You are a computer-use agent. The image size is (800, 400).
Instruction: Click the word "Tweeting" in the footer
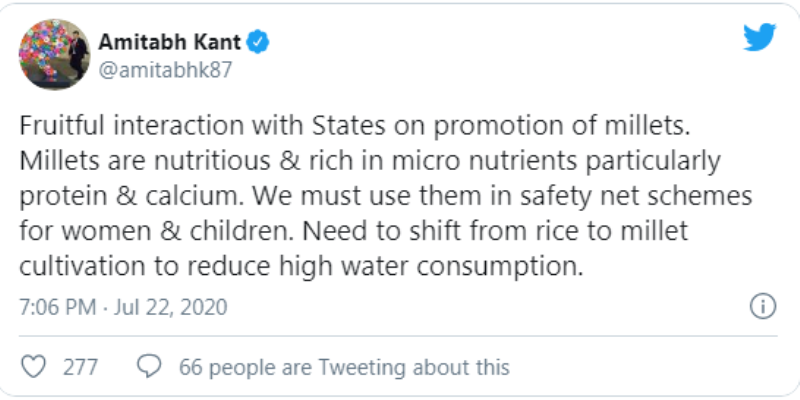(x=364, y=367)
